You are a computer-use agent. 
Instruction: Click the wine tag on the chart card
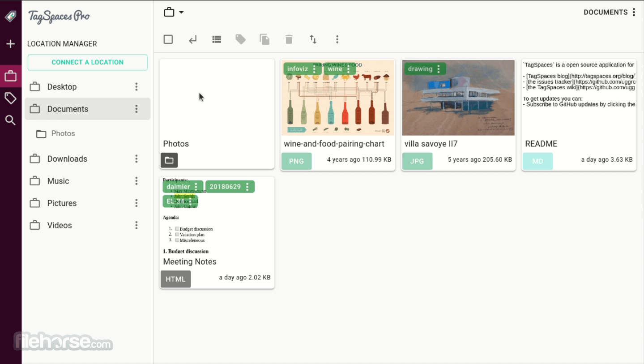click(x=335, y=69)
